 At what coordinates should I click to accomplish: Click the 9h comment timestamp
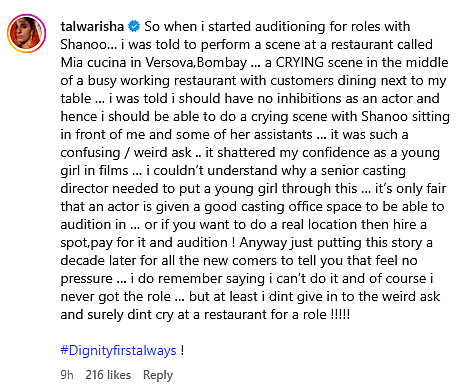[x=67, y=375]
